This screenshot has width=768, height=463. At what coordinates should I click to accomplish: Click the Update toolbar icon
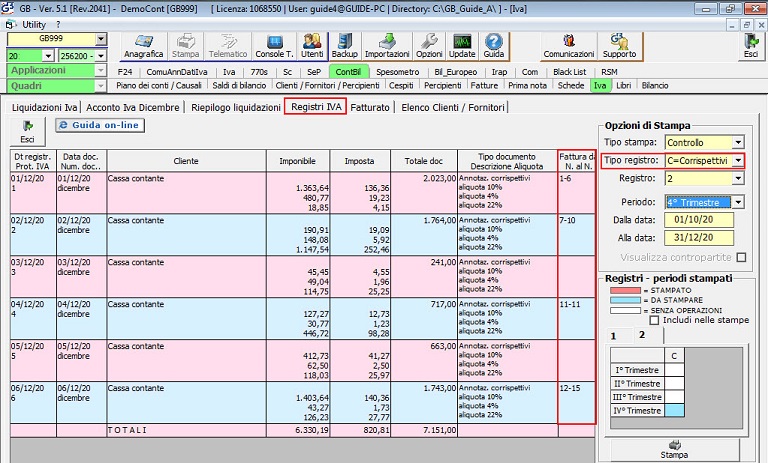(x=462, y=47)
